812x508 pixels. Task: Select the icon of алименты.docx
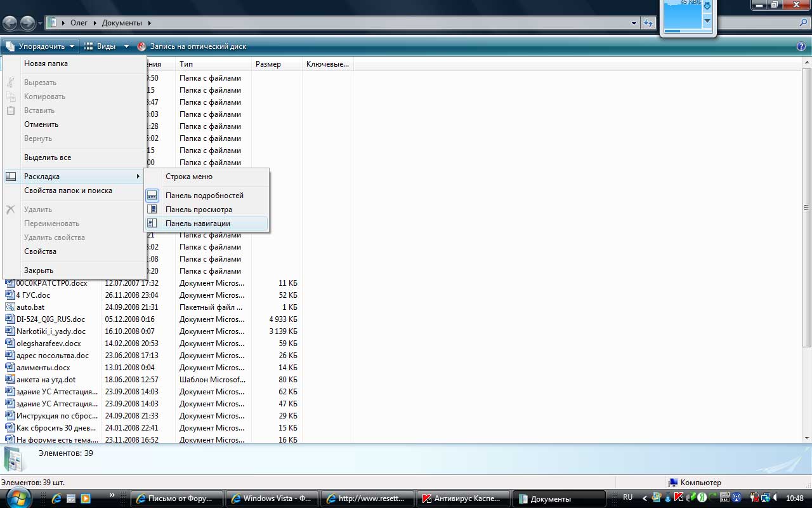(x=10, y=368)
